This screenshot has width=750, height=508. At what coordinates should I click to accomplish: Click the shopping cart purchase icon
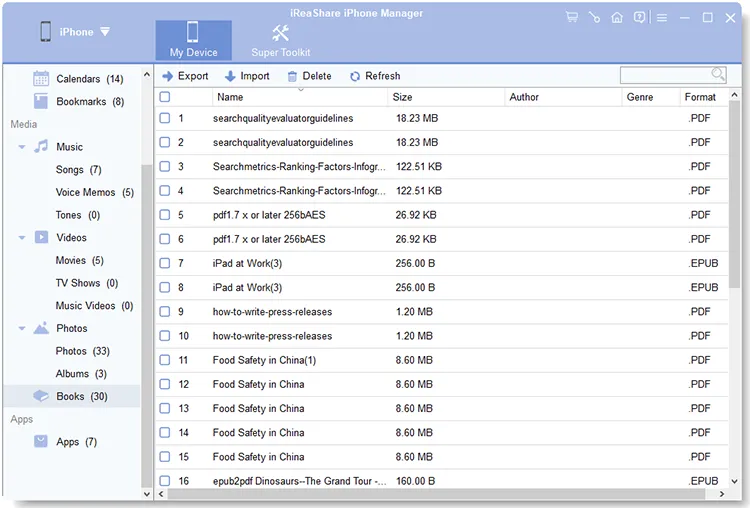click(x=571, y=17)
